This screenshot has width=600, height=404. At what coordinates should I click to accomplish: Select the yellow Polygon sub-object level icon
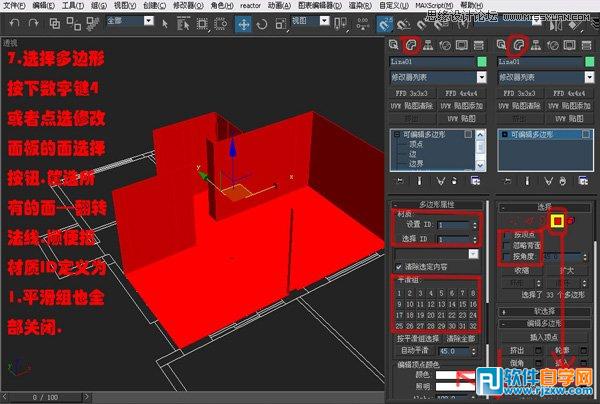[x=557, y=221]
